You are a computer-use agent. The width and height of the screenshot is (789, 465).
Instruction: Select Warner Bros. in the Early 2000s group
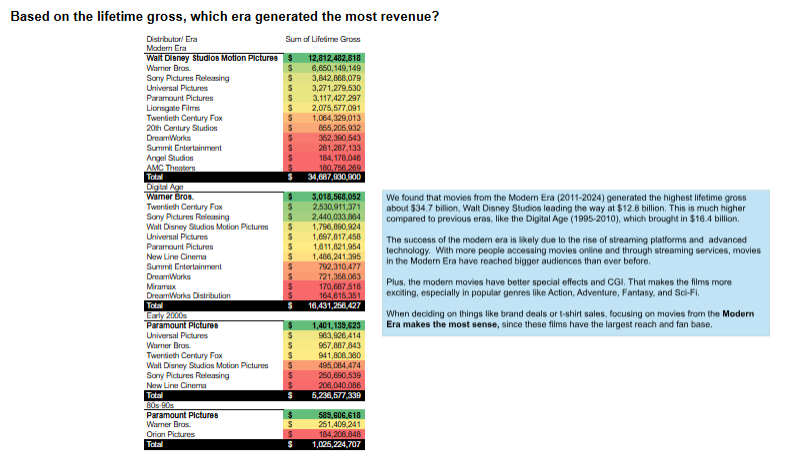(x=169, y=346)
